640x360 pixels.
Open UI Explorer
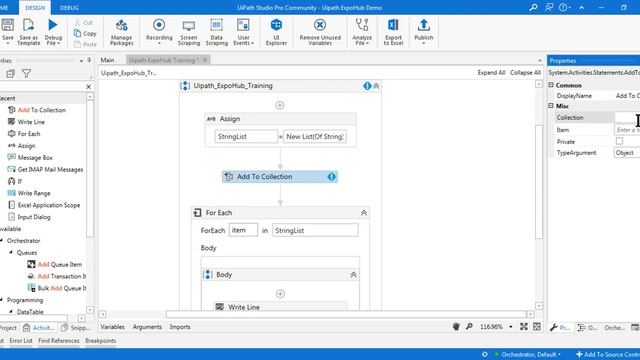[276, 32]
